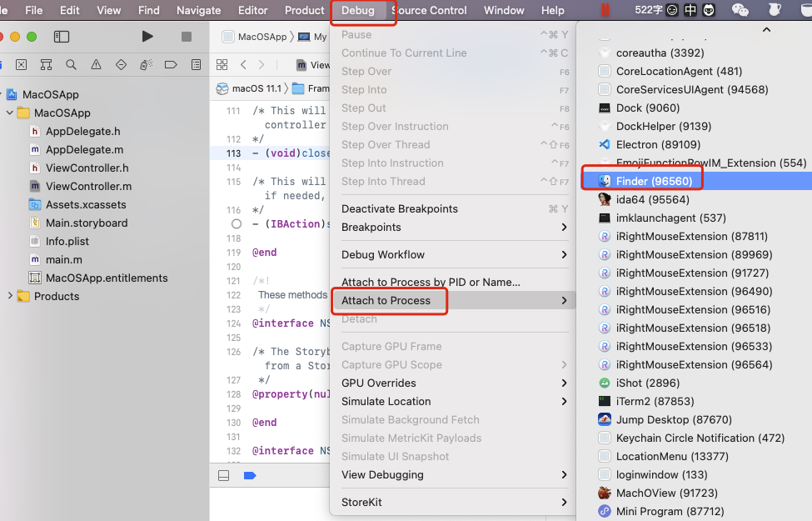Open the Navigate menu
This screenshot has height=521, width=812.
199,10
